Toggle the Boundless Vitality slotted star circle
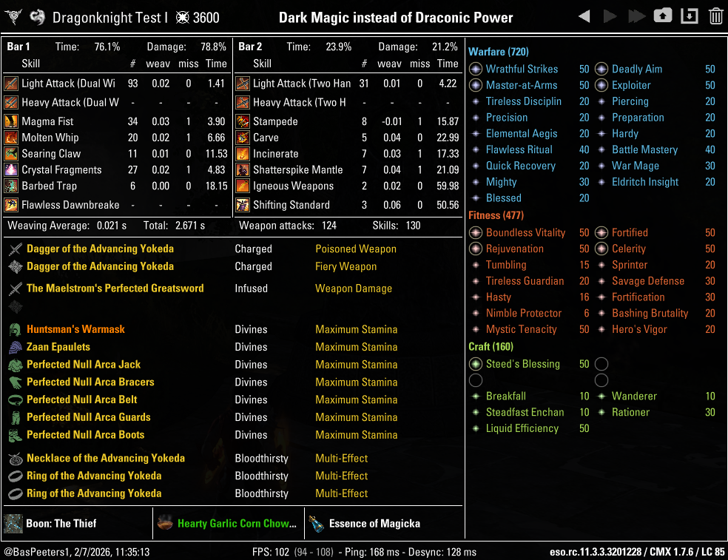This screenshot has height=560, width=728. pos(474,232)
